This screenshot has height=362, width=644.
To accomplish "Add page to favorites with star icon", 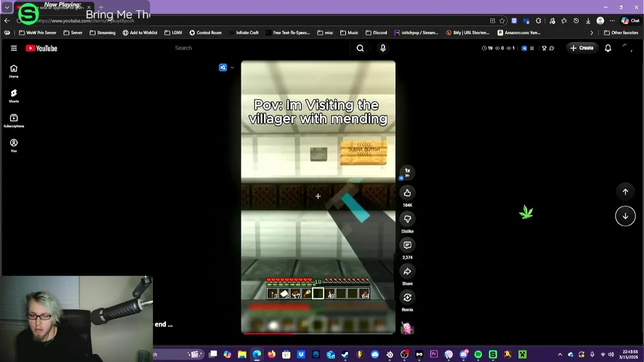I will pos(502,21).
